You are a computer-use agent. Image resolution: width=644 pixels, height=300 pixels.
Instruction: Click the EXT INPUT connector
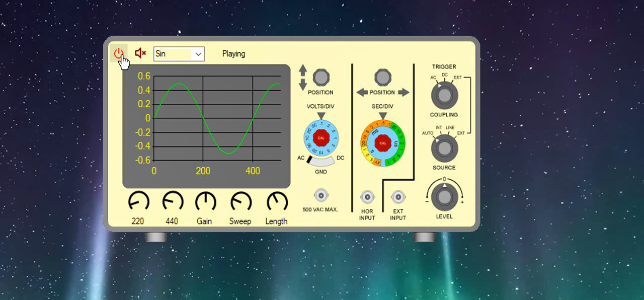click(398, 197)
